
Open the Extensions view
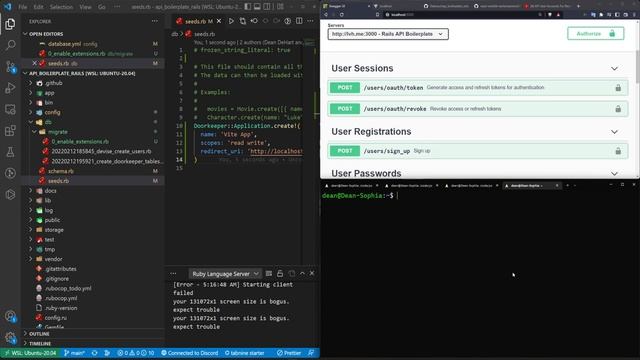pyautogui.click(x=10, y=131)
